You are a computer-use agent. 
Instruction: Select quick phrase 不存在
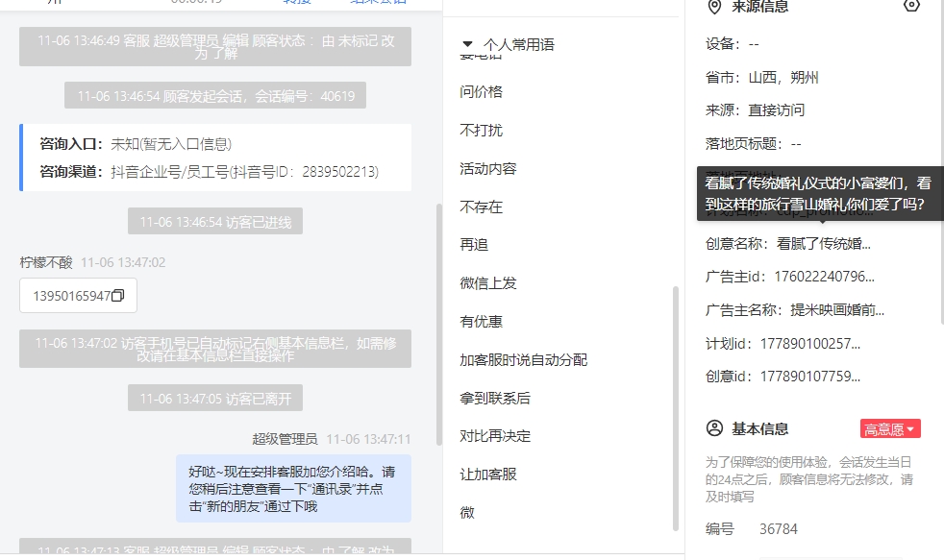coord(481,207)
